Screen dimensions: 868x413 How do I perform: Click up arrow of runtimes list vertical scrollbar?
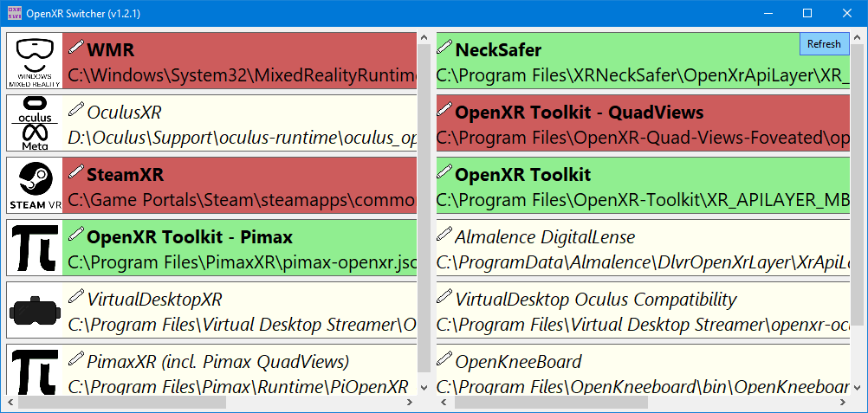click(424, 38)
